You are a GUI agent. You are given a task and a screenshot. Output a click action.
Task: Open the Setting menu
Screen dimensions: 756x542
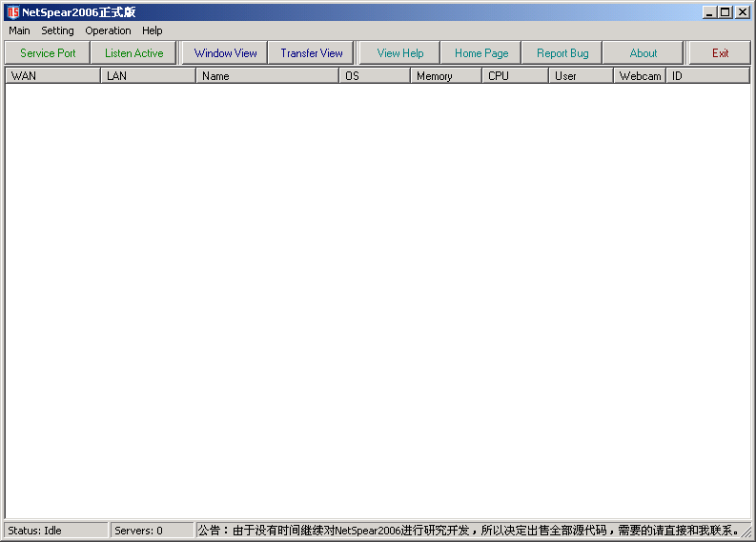click(x=57, y=30)
